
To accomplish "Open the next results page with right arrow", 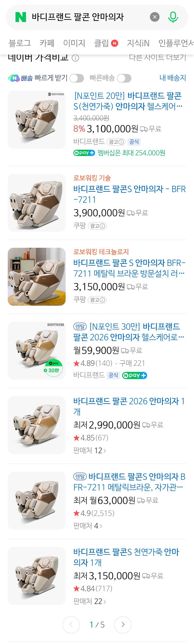I will [x=123, y=625].
